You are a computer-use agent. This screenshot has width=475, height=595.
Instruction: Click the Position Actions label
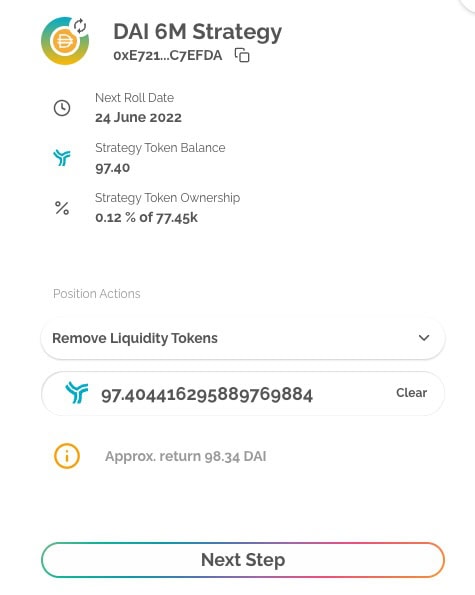(97, 294)
